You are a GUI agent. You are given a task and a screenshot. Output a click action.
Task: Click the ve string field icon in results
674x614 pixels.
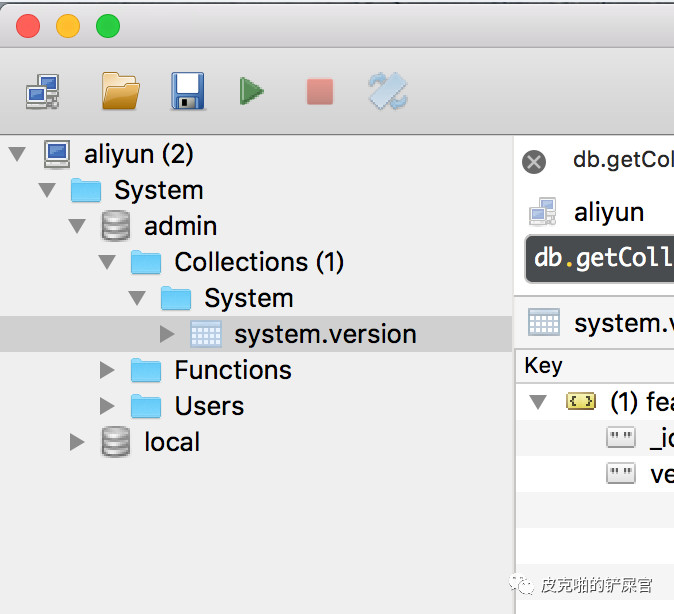620,473
